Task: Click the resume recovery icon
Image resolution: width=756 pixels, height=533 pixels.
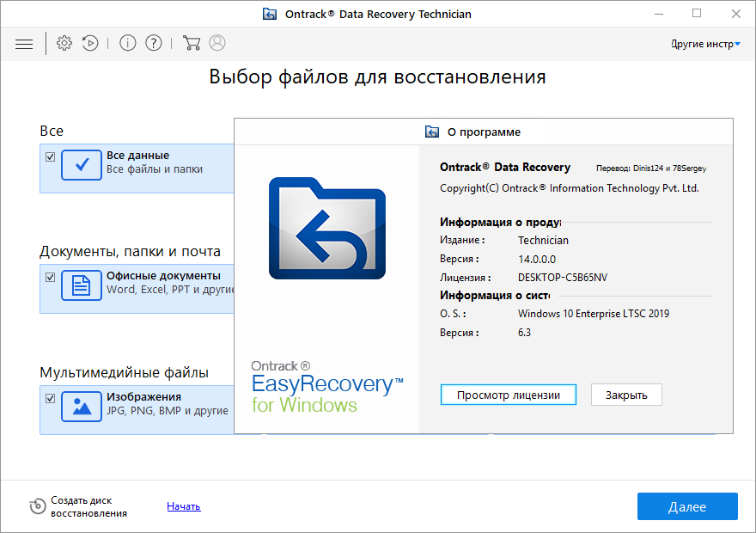Action: click(x=90, y=43)
